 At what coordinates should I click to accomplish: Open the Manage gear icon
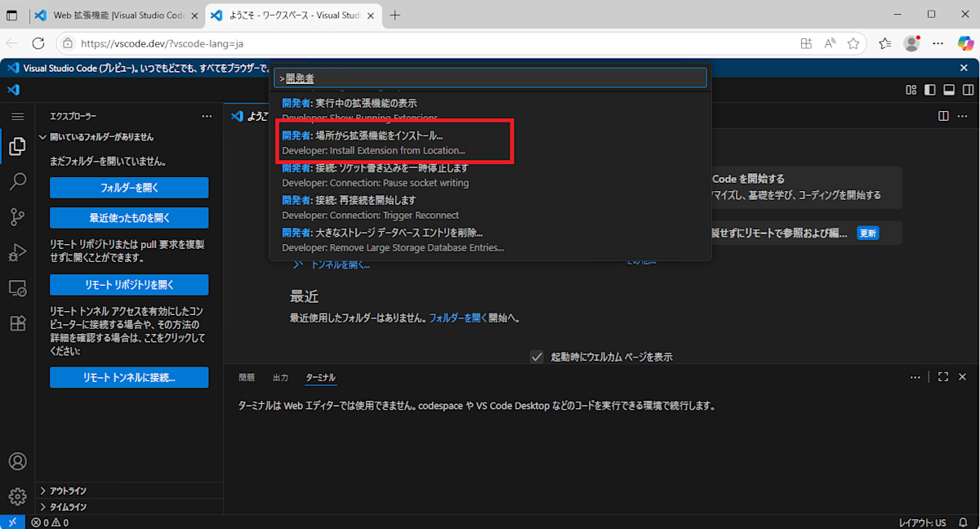pyautogui.click(x=17, y=496)
